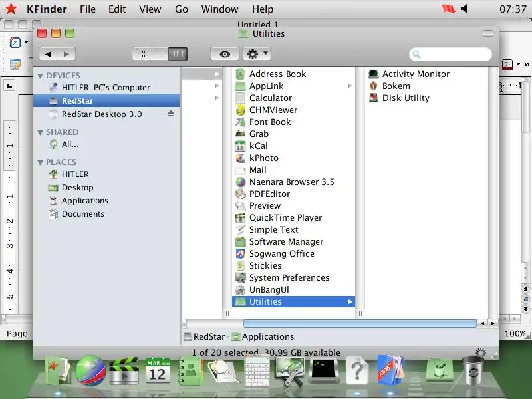Screen dimensions: 532x399
Task: Open the Window menu
Action: coord(220,9)
